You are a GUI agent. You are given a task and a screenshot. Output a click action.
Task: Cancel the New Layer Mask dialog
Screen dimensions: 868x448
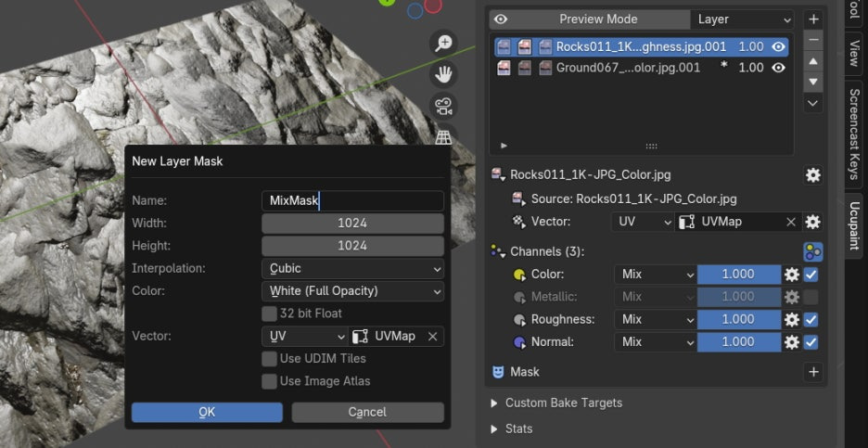click(367, 413)
